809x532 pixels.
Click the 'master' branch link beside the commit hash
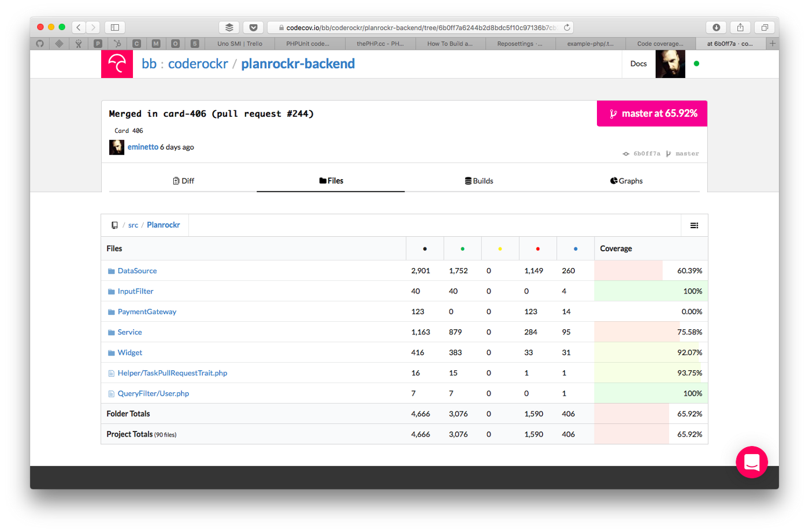687,154
